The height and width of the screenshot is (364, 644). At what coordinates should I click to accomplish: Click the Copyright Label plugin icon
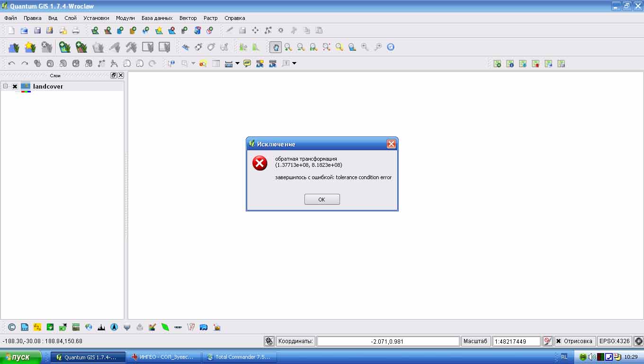point(12,327)
